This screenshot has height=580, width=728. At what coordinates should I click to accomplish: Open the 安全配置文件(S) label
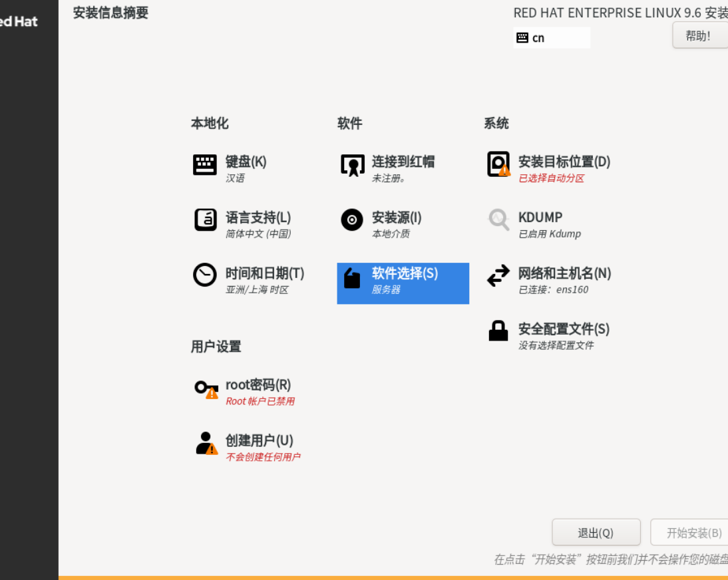pyautogui.click(x=564, y=329)
